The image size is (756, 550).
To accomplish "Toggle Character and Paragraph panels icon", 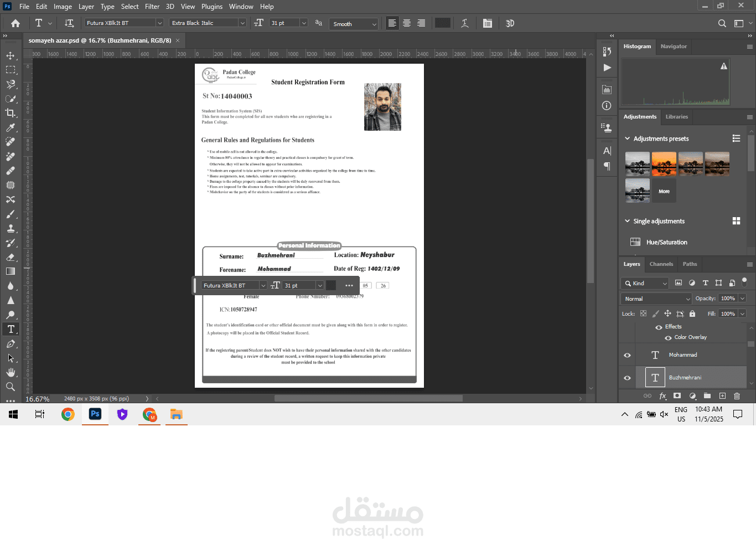I will click(488, 23).
